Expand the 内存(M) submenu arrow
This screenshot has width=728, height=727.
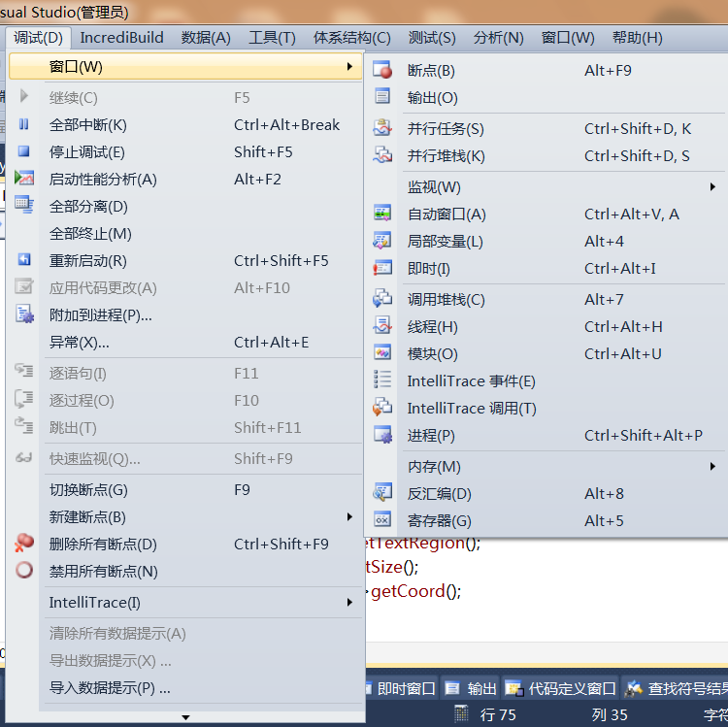pyautogui.click(x=712, y=466)
